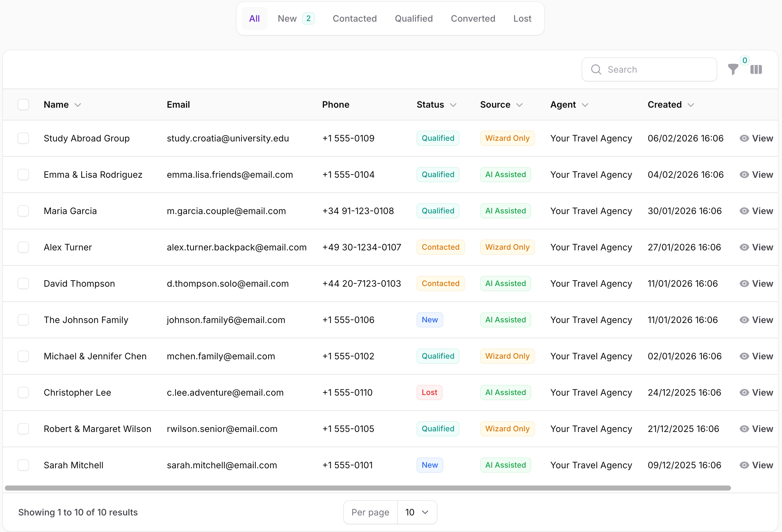Screen dimensions: 782x532
Task: Sort by the Status column chevron
Action: [x=453, y=105]
